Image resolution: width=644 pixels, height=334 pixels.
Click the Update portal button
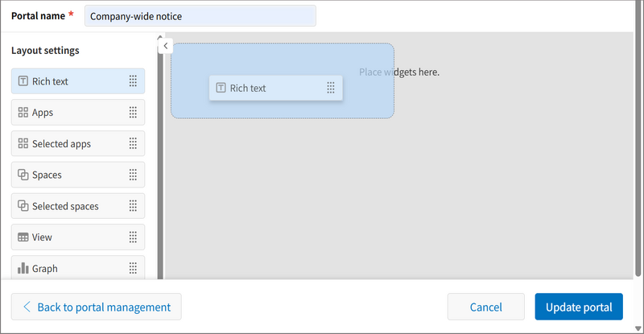(578, 307)
